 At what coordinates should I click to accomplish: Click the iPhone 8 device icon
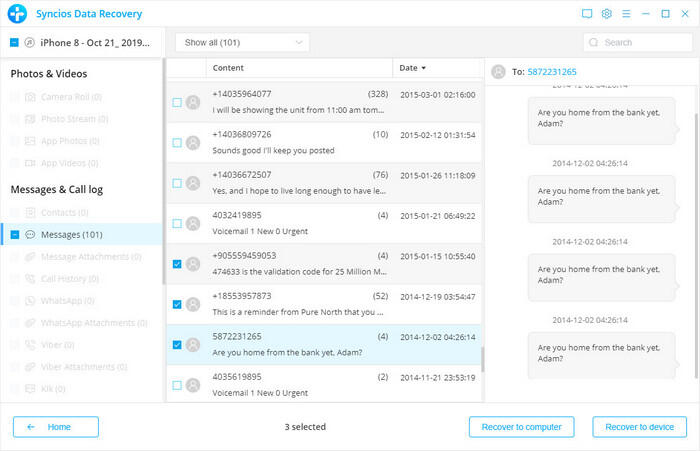30,43
